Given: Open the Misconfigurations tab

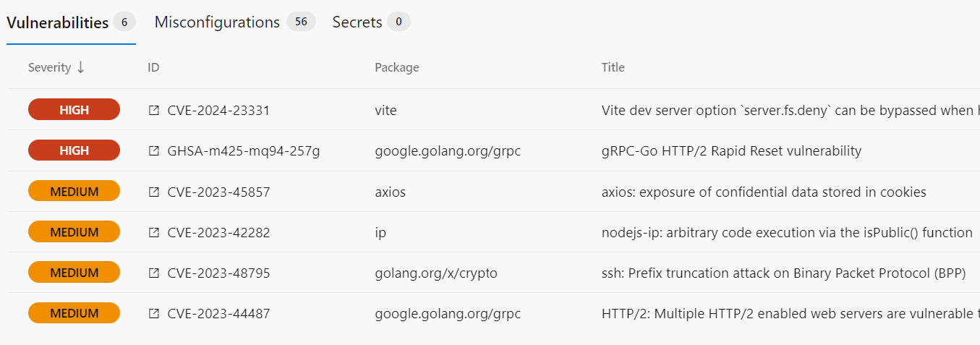Looking at the screenshot, I should tap(217, 22).
